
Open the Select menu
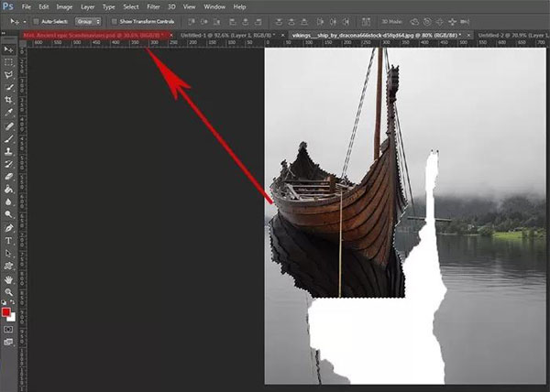point(131,6)
